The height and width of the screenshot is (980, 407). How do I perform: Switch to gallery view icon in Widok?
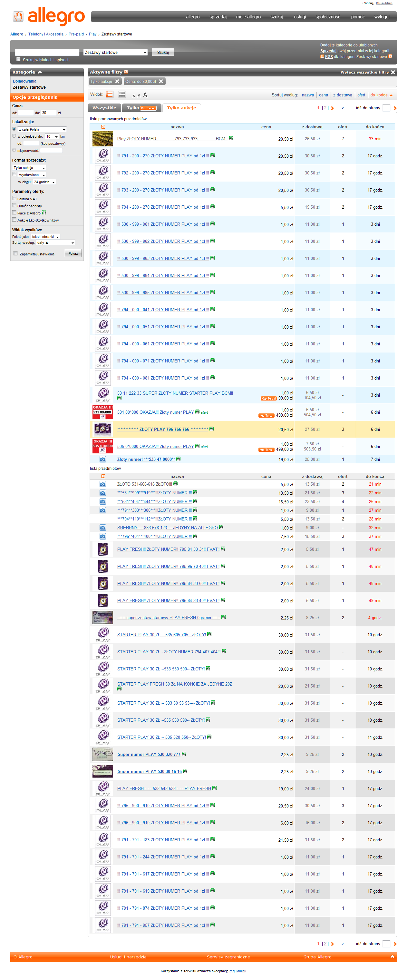tap(122, 95)
